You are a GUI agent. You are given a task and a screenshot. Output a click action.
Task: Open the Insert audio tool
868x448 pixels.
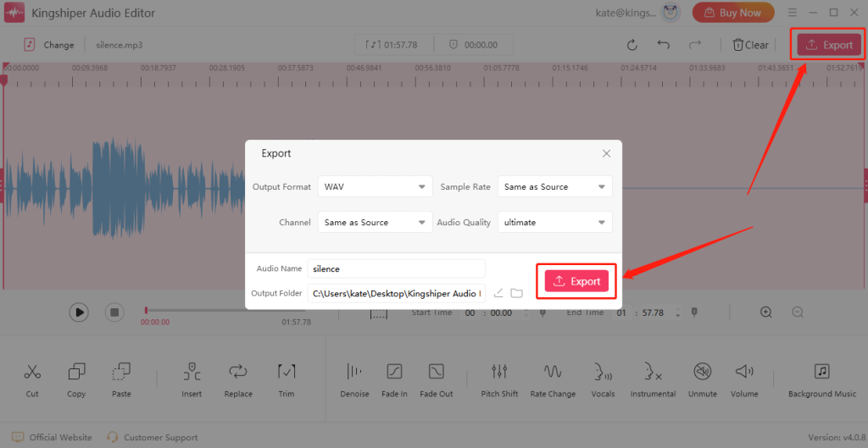click(192, 380)
